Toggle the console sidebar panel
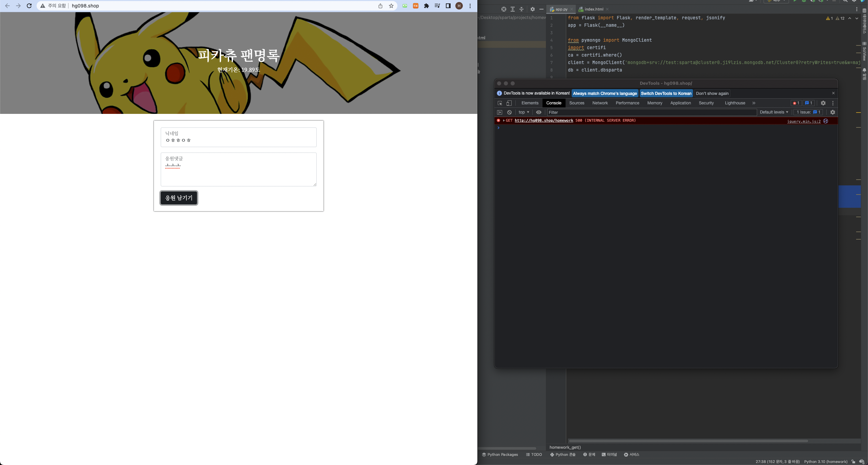The height and width of the screenshot is (465, 868). 499,112
